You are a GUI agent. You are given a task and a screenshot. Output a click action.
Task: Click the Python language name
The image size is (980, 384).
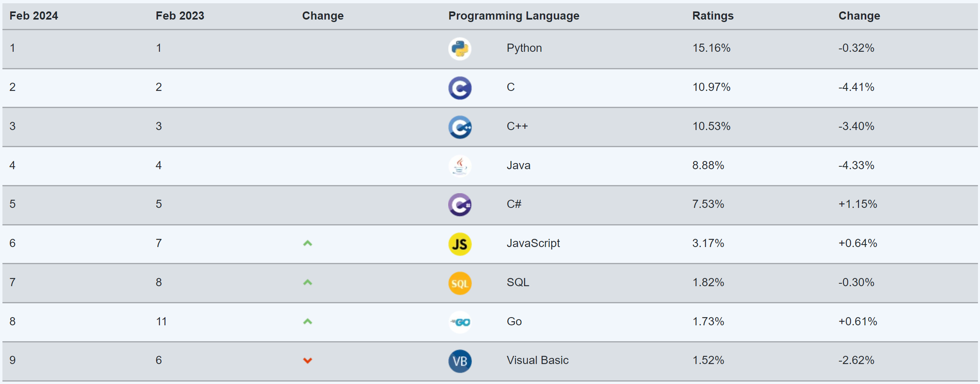coord(524,48)
